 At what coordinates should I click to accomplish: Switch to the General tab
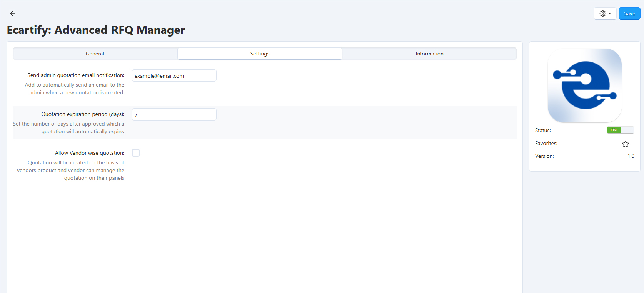point(95,54)
